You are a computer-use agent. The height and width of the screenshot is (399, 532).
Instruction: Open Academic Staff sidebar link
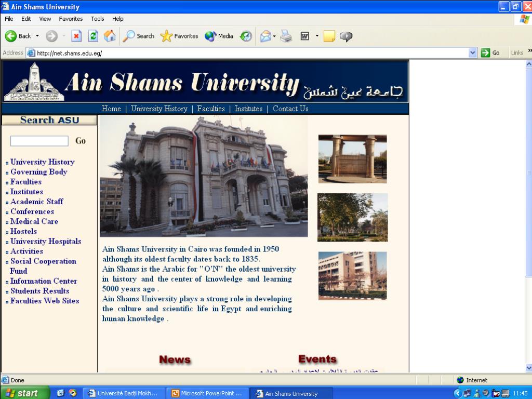(x=37, y=202)
